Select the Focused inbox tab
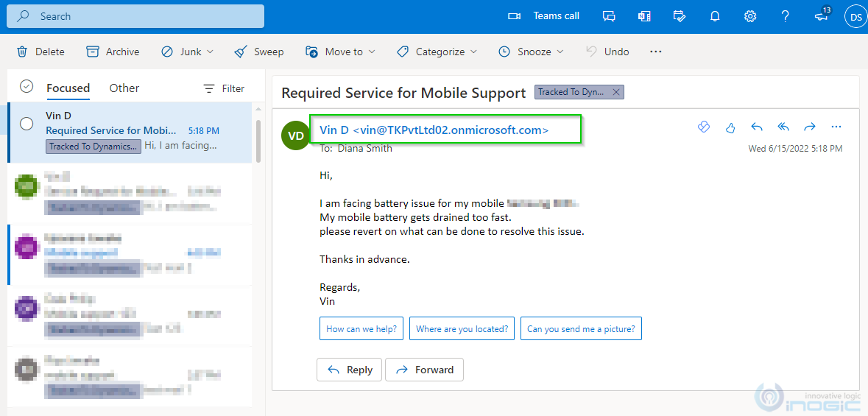Viewport: 868px width, 416px height. 68,88
